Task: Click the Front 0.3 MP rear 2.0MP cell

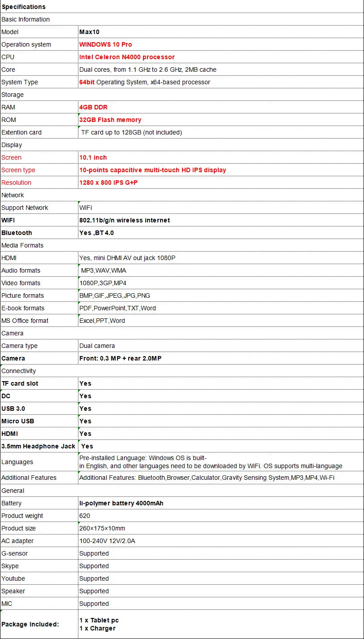Action: (x=221, y=358)
